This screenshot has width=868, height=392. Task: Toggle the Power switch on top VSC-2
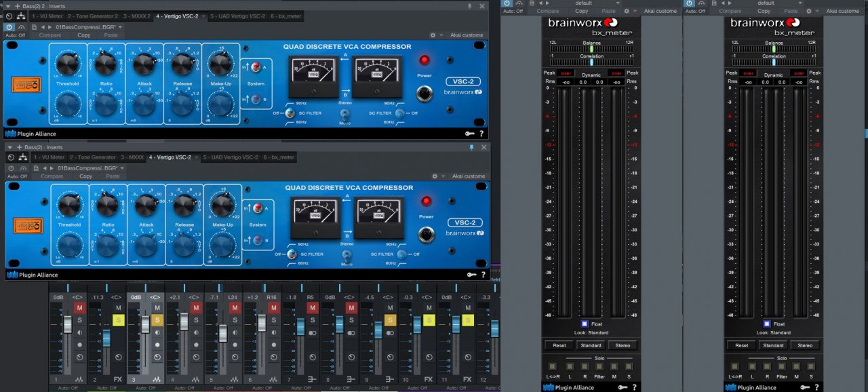click(425, 94)
